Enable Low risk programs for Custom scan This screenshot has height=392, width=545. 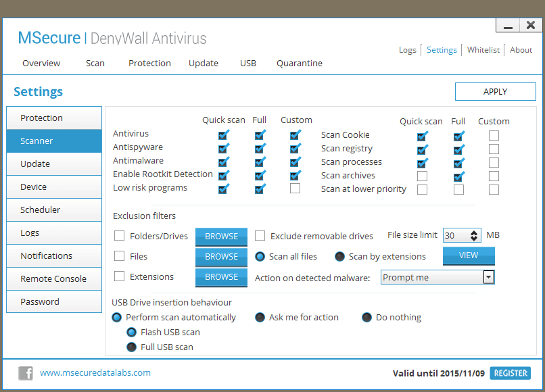[295, 189]
